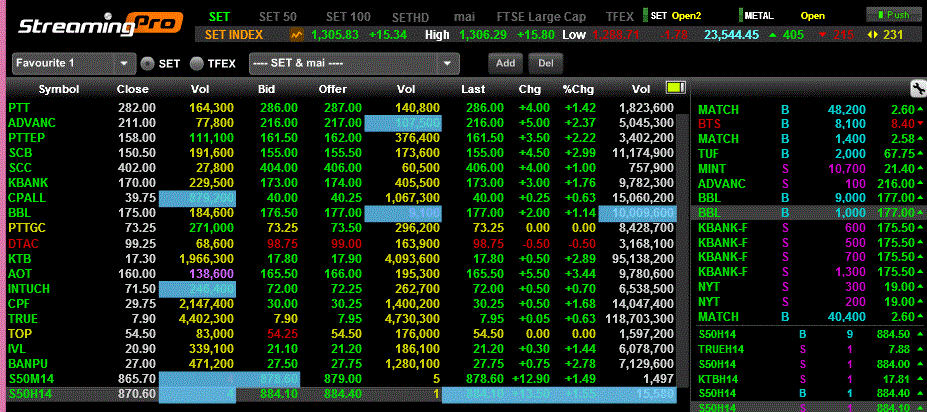This screenshot has width=927, height=412.
Task: Select the AOT symbol
Action: 20,274
